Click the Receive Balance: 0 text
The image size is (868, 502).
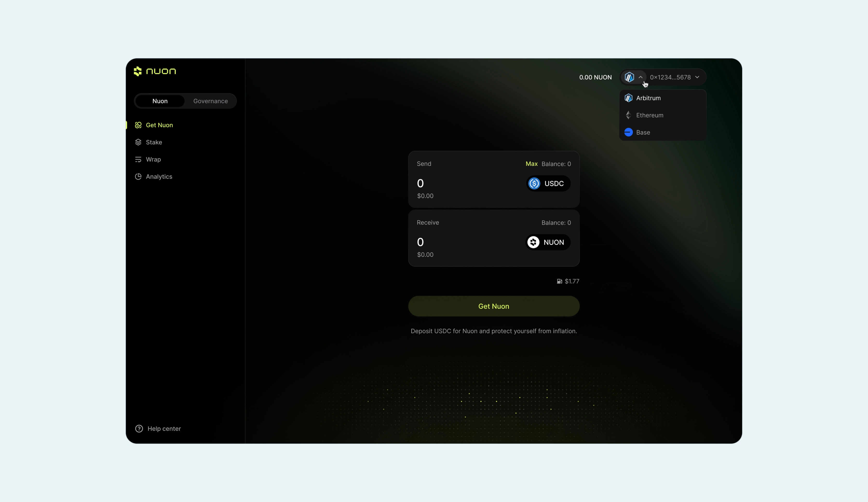point(556,223)
